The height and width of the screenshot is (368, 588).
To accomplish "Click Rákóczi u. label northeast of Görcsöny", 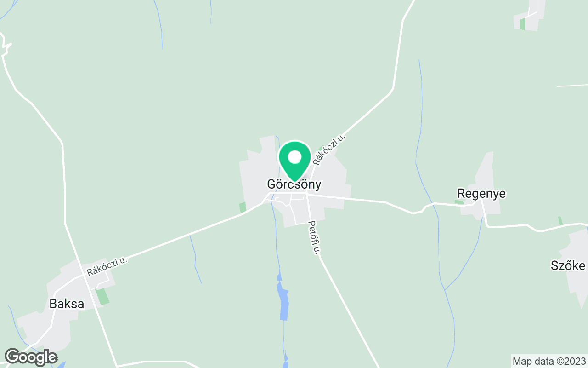I will 329,150.
